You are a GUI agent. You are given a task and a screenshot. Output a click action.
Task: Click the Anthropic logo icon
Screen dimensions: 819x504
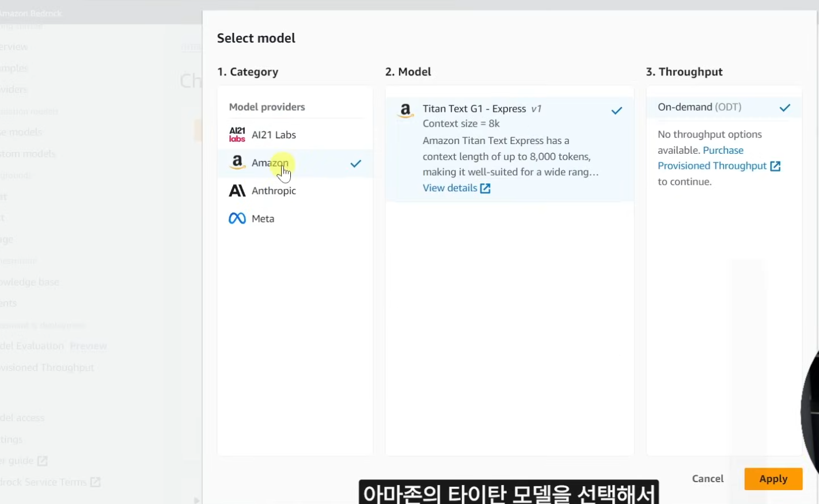237,191
